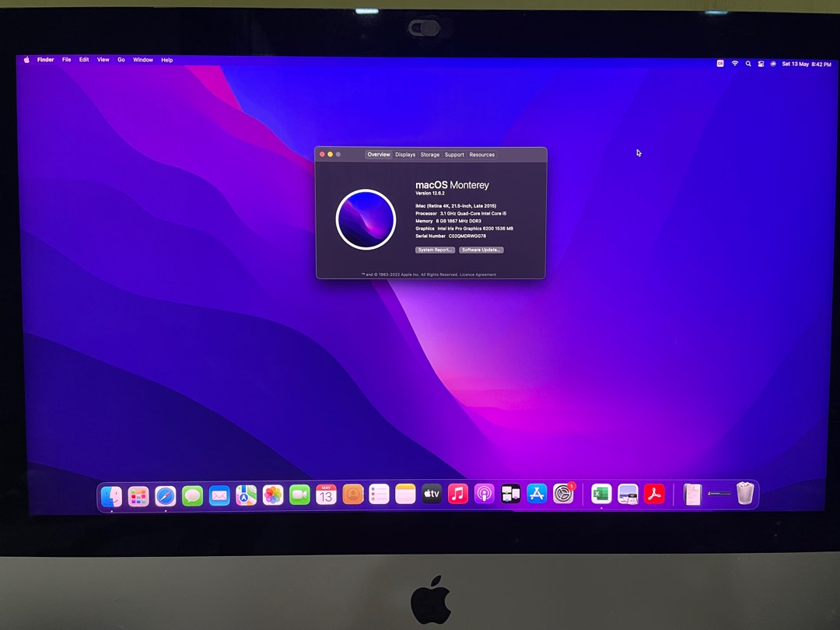This screenshot has width=840, height=630.
Task: Open the Go menu
Action: coord(121,59)
